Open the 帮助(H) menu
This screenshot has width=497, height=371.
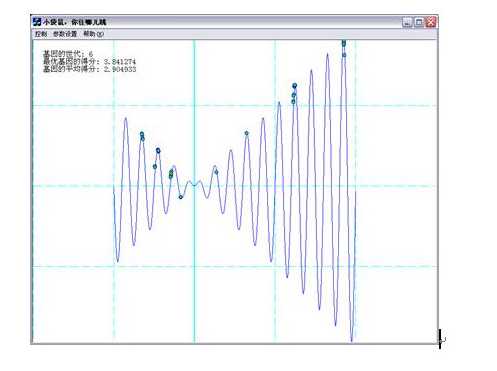pos(93,34)
